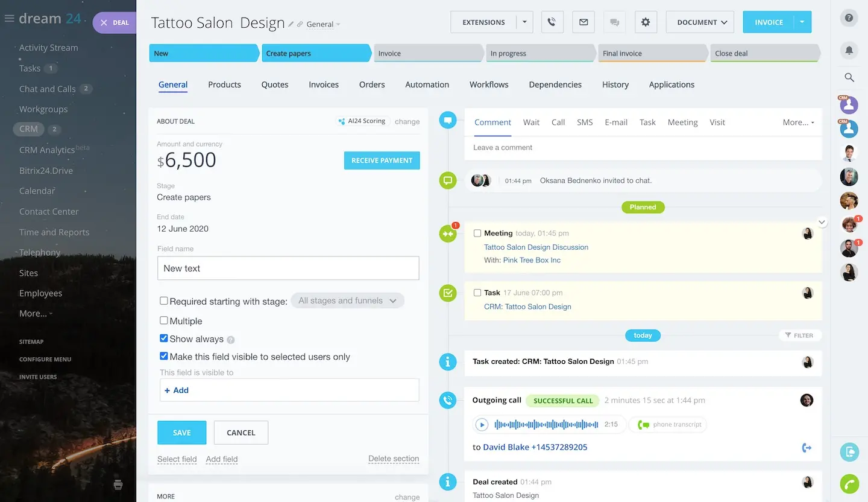The image size is (868, 502).
Task: Open the help question mark icon
Action: tap(849, 18)
